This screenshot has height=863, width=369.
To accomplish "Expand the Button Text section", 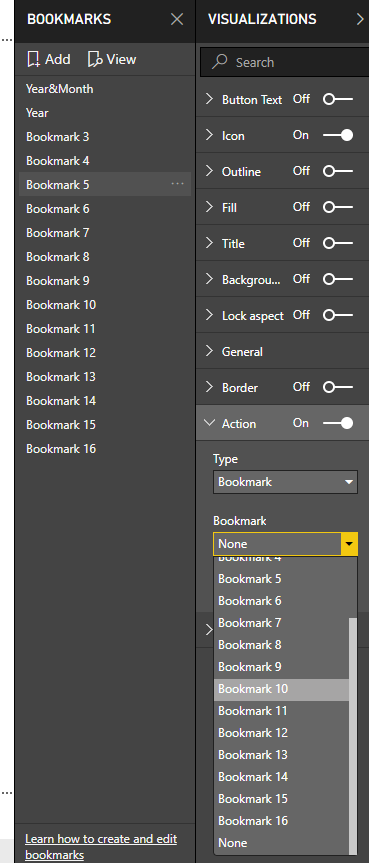I will [x=209, y=100].
